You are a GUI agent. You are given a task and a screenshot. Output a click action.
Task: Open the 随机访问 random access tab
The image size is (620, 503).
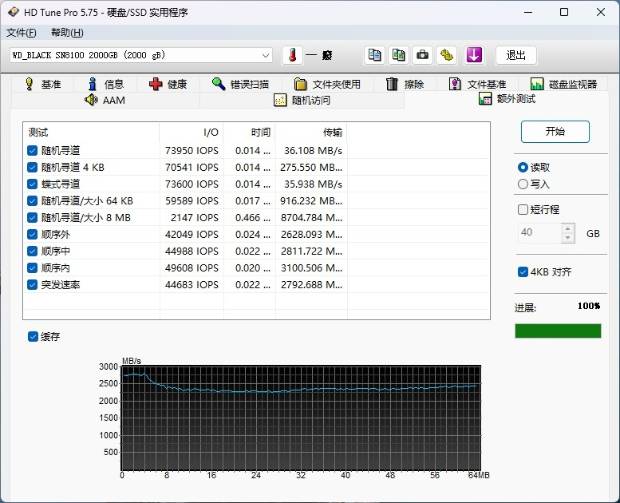click(x=302, y=100)
